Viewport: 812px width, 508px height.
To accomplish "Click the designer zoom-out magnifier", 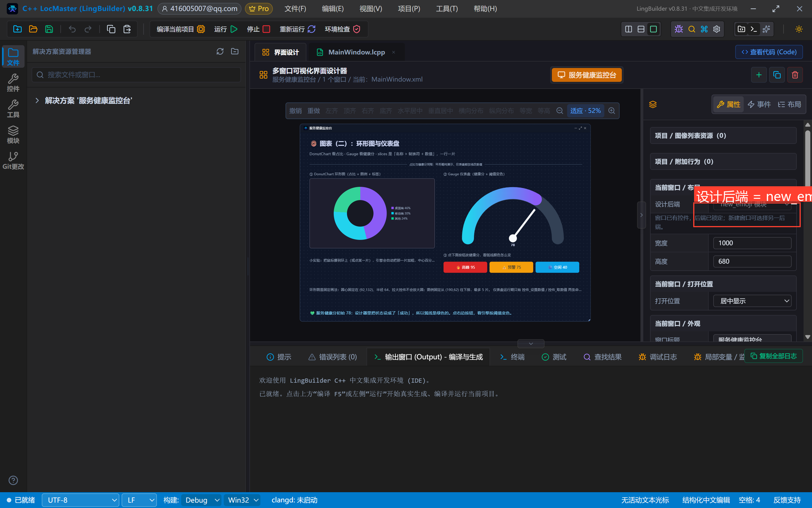I will [x=559, y=111].
